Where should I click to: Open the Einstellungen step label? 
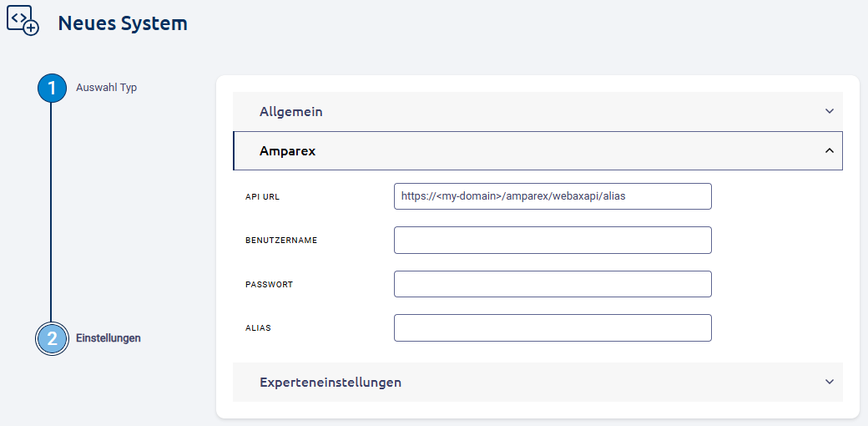tap(108, 338)
